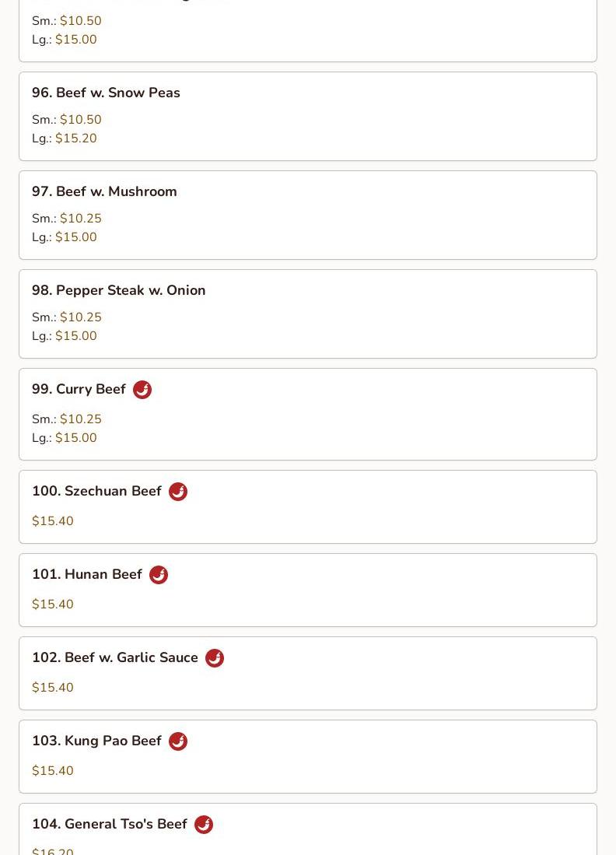The width and height of the screenshot is (616, 855).
Task: Click the $15.40 price under Kung Pao Beef
Action: [53, 770]
